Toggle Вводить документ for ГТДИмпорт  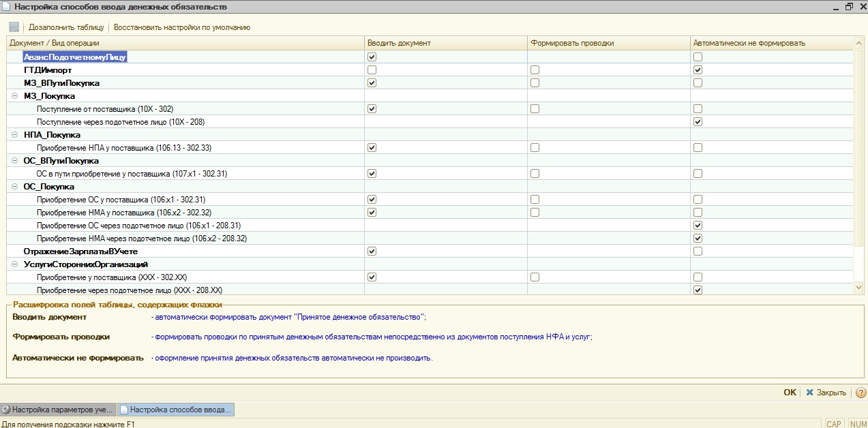click(372, 70)
